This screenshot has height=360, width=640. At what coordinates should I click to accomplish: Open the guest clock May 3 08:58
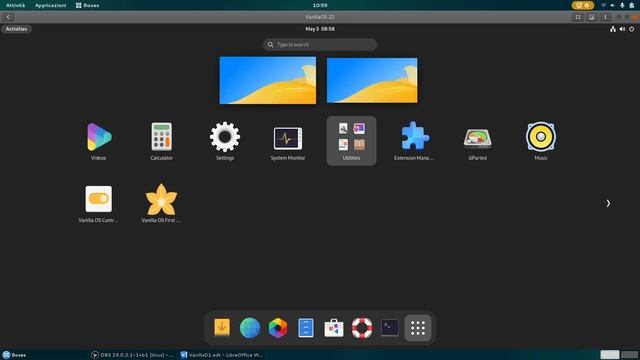coord(320,29)
